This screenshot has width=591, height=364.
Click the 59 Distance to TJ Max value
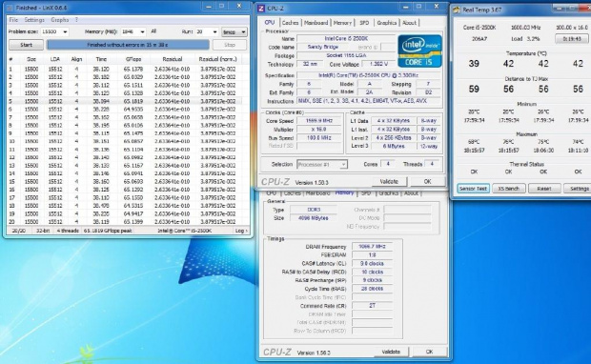coord(474,89)
